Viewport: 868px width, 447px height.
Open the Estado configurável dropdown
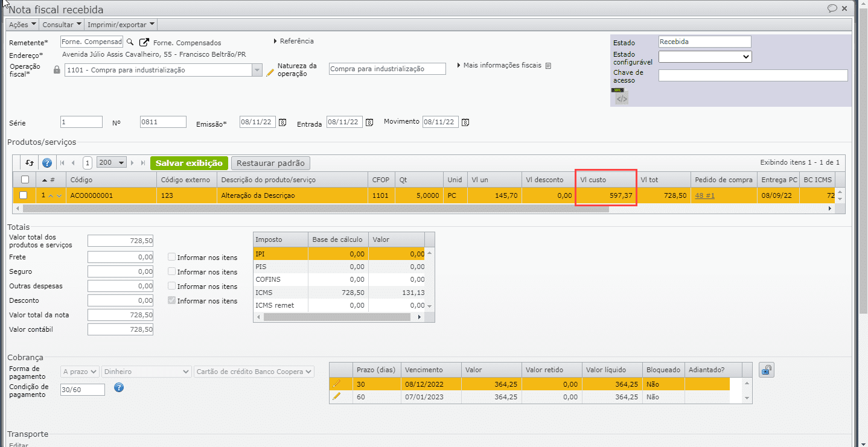click(x=704, y=57)
